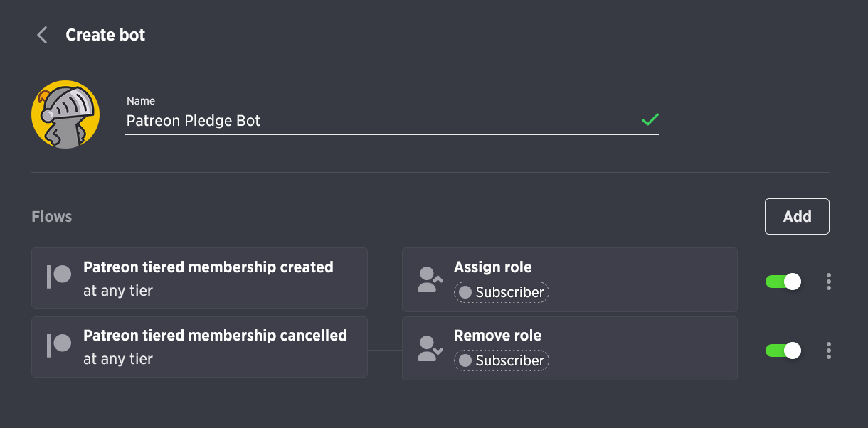868x428 pixels.
Task: Add a new flow
Action: (x=797, y=216)
